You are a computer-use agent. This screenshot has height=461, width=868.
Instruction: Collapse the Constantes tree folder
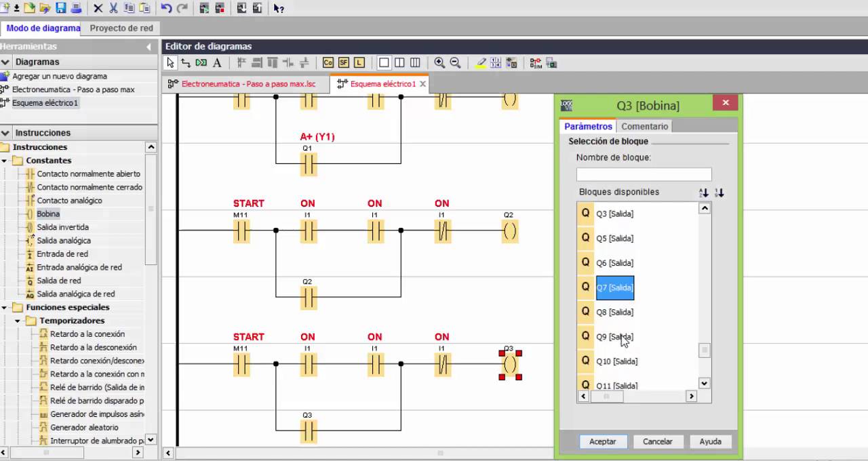point(4,161)
